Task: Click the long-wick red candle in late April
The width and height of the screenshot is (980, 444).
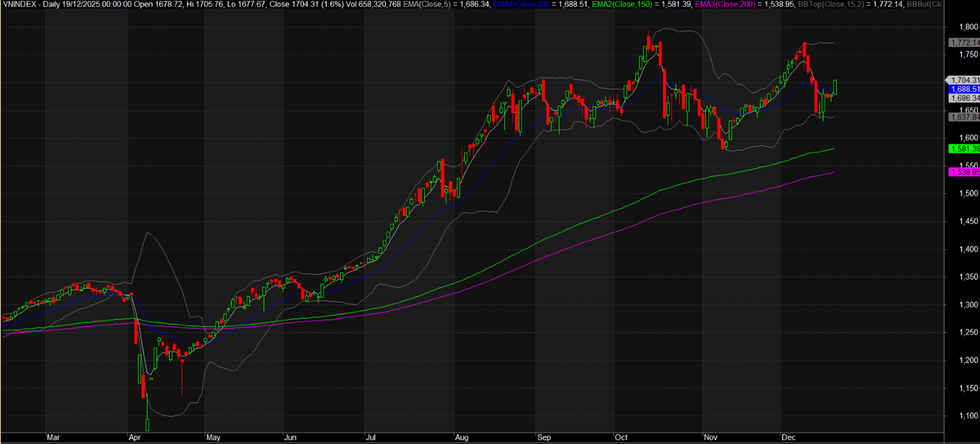Action: pos(181,369)
